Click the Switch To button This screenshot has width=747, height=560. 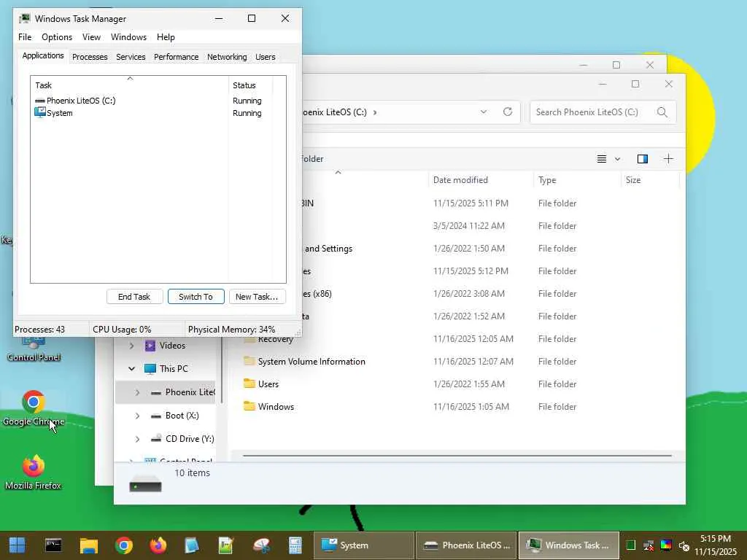click(x=196, y=297)
